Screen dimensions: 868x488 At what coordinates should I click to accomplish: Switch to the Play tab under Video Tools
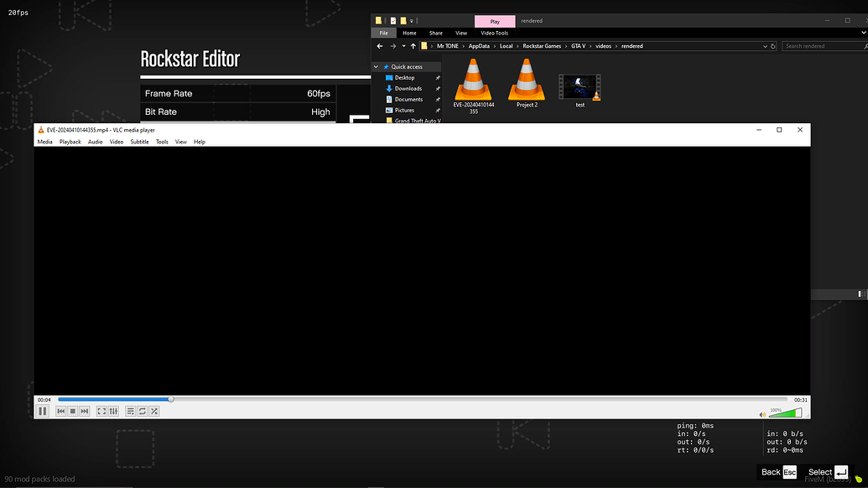tap(494, 20)
